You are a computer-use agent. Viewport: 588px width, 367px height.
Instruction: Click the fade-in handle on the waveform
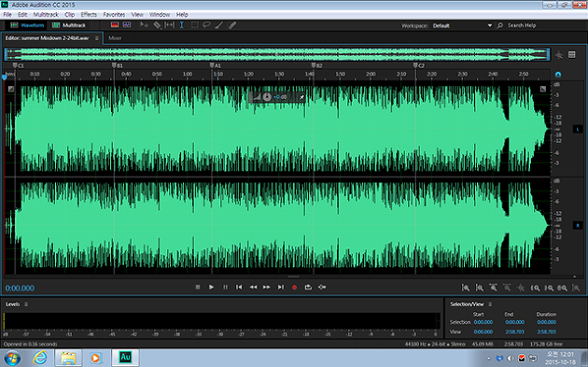tap(11, 89)
